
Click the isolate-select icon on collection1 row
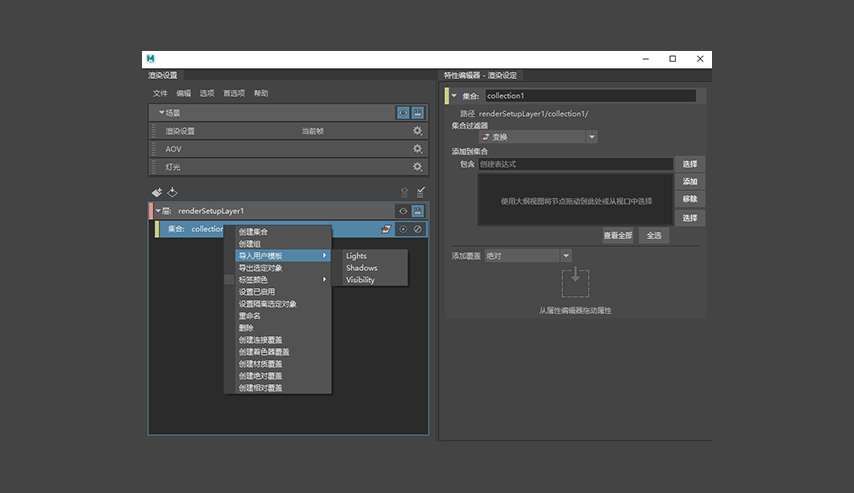403,229
